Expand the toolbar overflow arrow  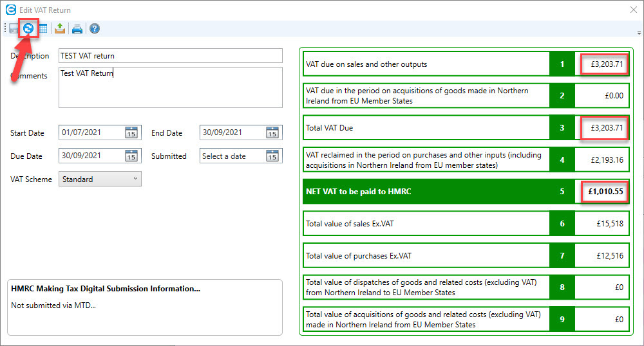point(638,32)
